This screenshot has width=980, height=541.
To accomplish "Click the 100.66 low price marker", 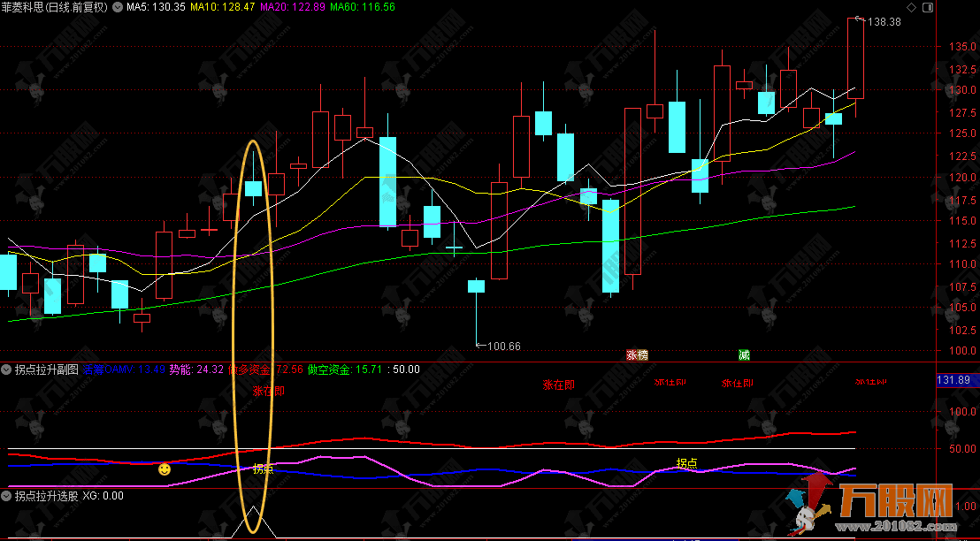I will (x=504, y=346).
